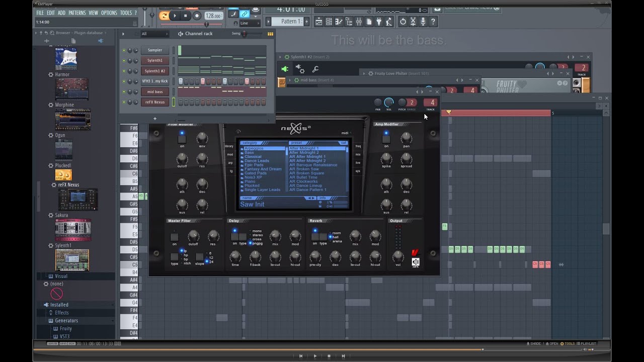This screenshot has width=644, height=362.
Task: Open the mixer toolbar icon
Action: [x=359, y=22]
